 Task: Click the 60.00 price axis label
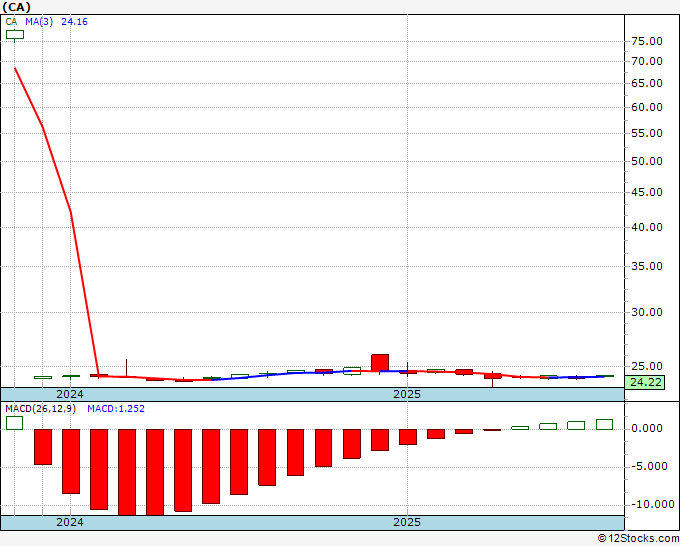(647, 107)
